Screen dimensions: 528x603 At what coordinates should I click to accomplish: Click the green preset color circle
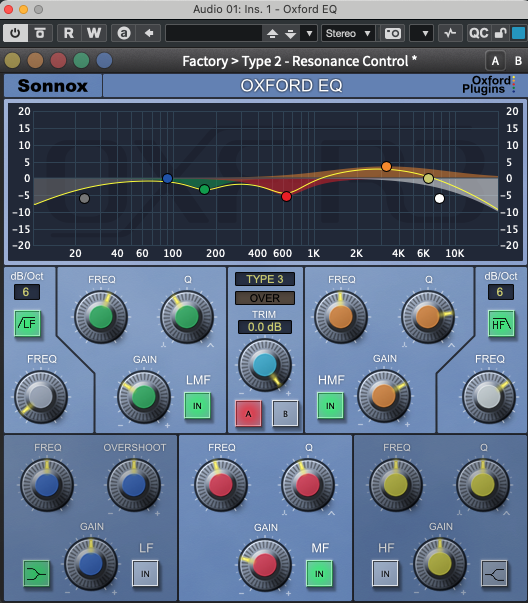pyautogui.click(x=81, y=60)
